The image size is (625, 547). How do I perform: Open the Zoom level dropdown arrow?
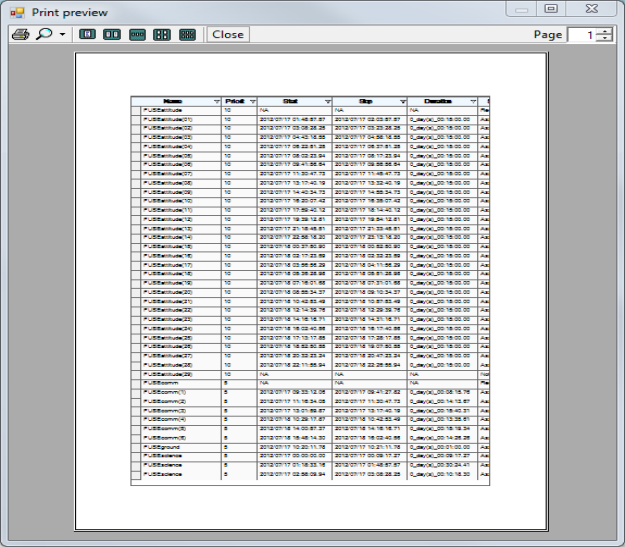tap(62, 34)
